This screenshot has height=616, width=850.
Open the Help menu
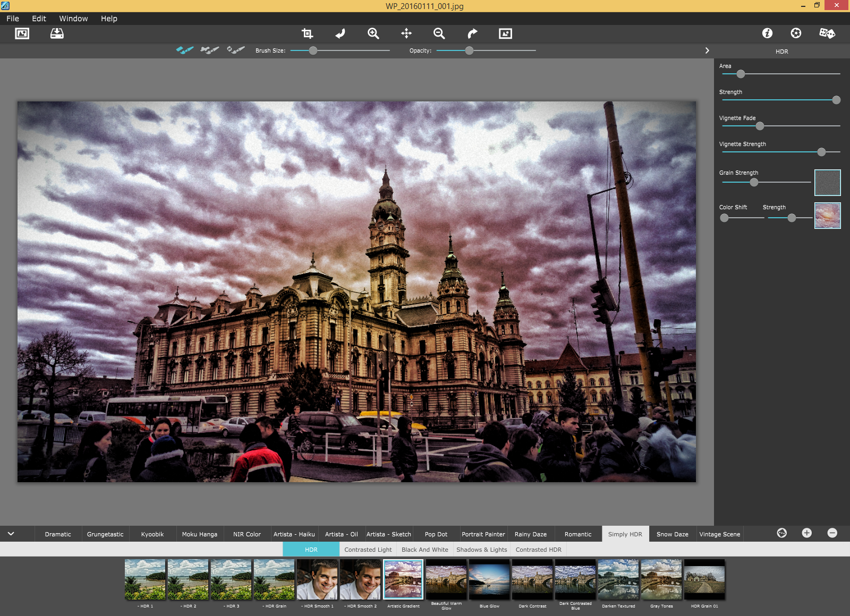[x=109, y=19]
